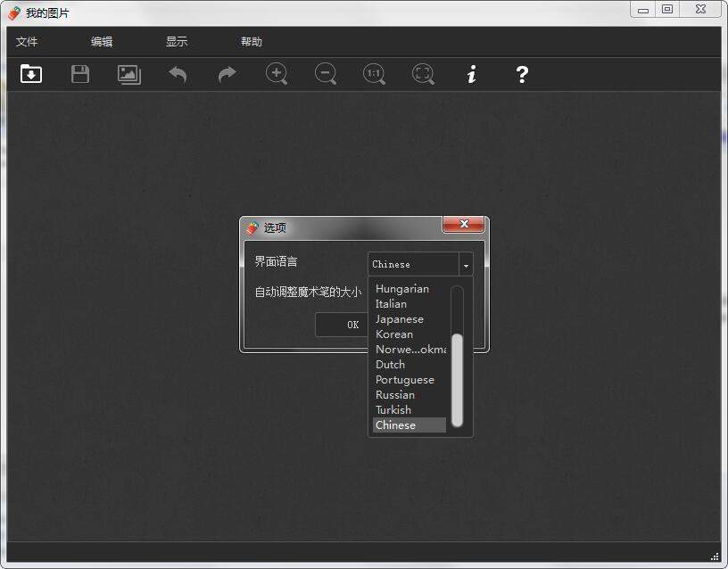Undo the last action
This screenshot has width=728, height=569.
click(178, 75)
